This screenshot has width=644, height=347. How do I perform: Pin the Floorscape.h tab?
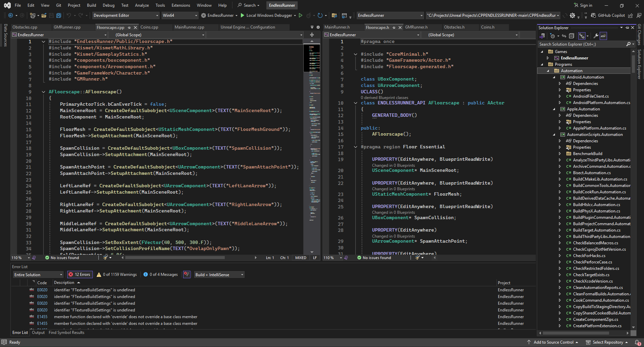pyautogui.click(x=394, y=28)
